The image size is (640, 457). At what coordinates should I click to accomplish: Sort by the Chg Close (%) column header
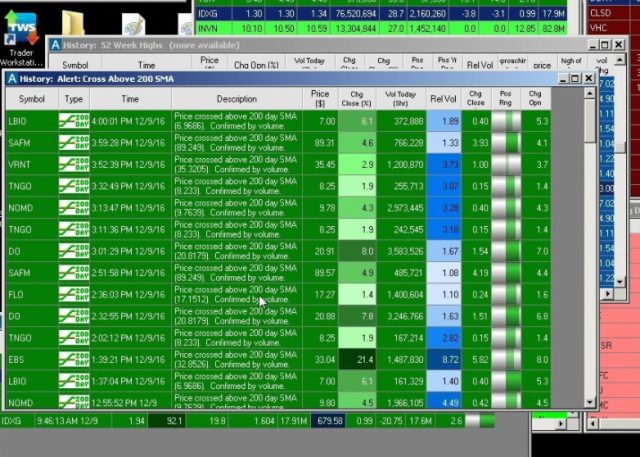[357, 99]
